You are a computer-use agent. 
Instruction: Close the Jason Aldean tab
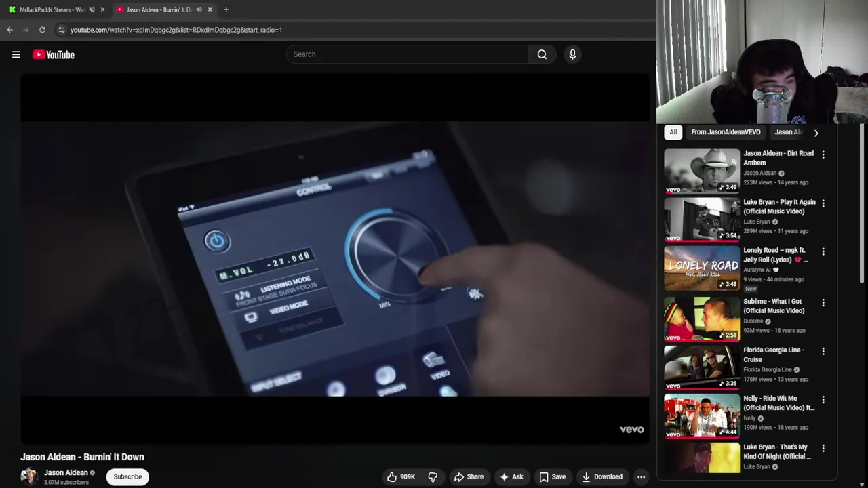point(210,9)
